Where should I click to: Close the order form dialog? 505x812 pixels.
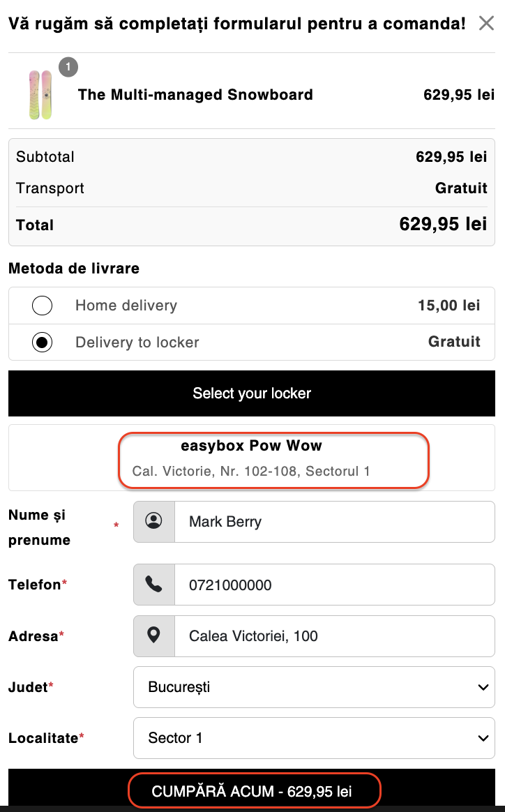pyautogui.click(x=486, y=23)
